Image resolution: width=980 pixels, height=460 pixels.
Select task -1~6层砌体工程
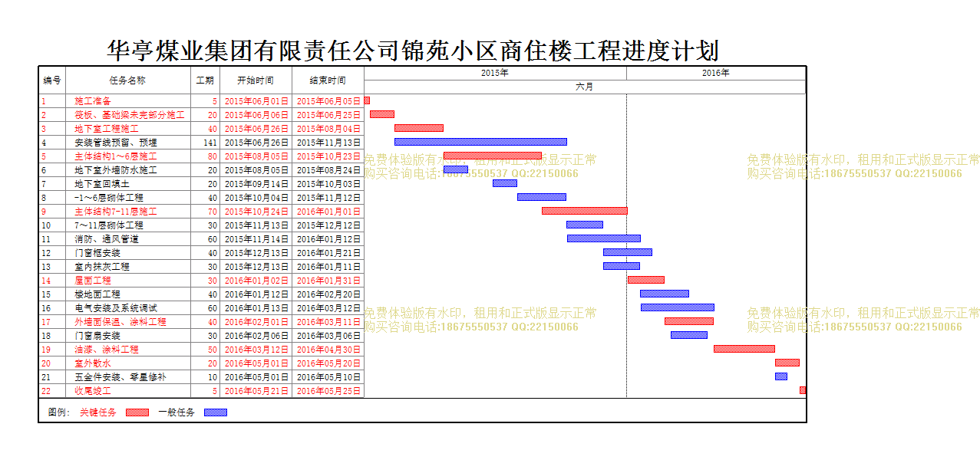[109, 197]
